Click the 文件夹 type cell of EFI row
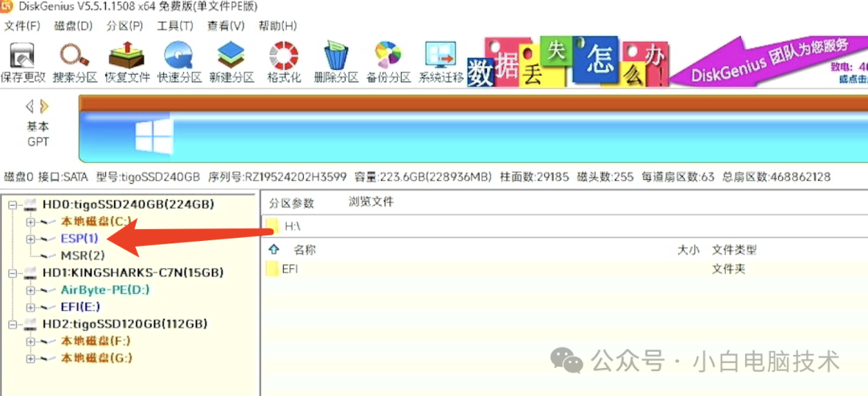Viewport: 868px width, 396px height. tap(728, 269)
